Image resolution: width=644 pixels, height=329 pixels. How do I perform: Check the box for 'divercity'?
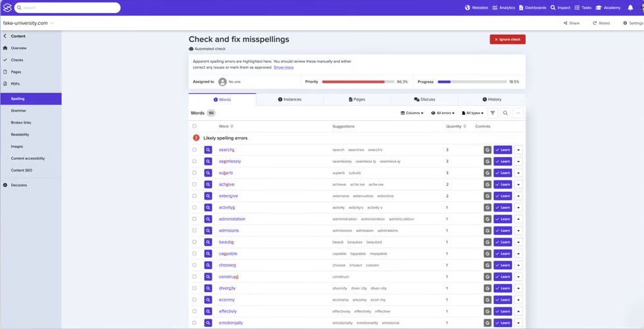195,288
